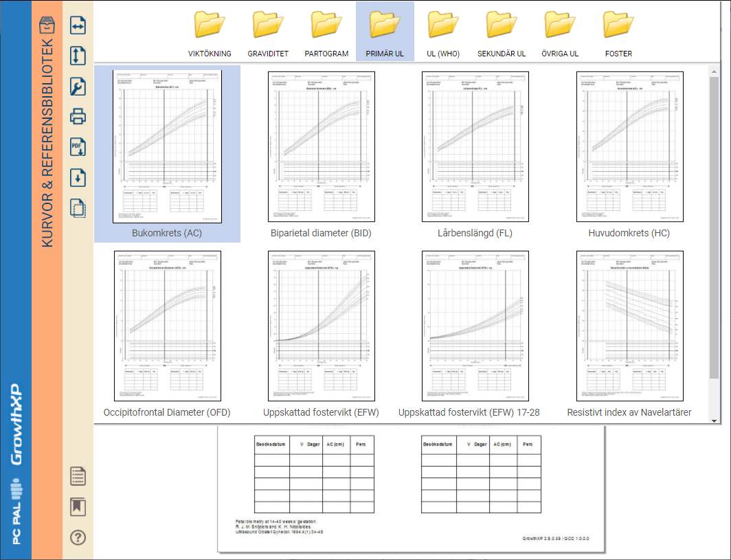Select the Resistivt index av Navelartärer thumbnail
This screenshot has width=731, height=560.
[630, 326]
